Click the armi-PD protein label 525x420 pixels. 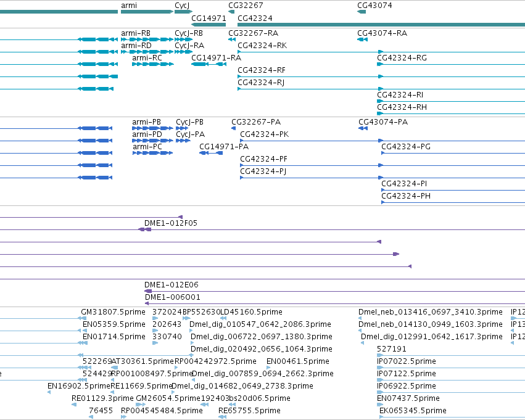coord(147,134)
